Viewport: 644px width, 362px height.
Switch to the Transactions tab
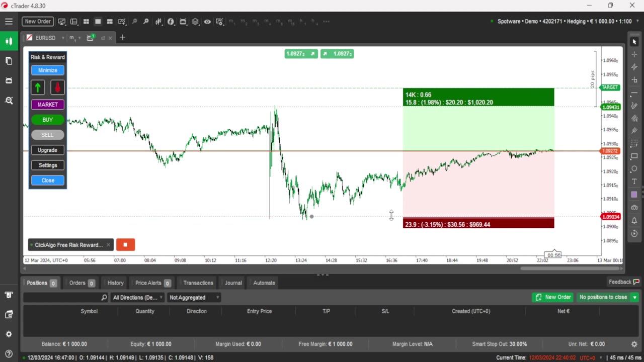pos(198,283)
